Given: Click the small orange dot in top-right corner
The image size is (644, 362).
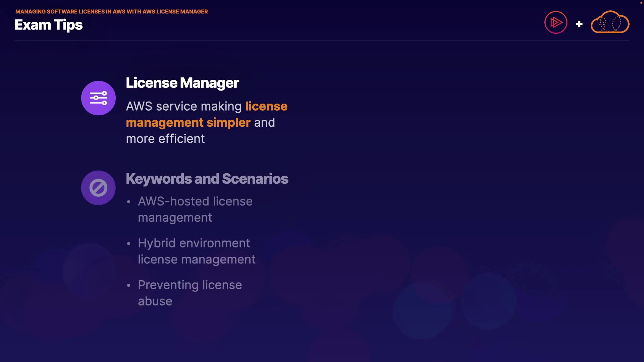Looking at the screenshot, I should 641,3.
